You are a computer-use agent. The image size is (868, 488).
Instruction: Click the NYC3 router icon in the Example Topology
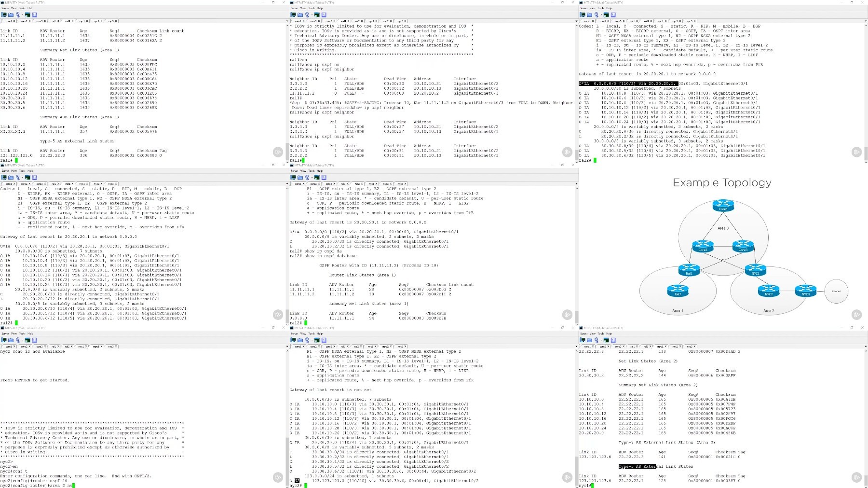pos(806,291)
